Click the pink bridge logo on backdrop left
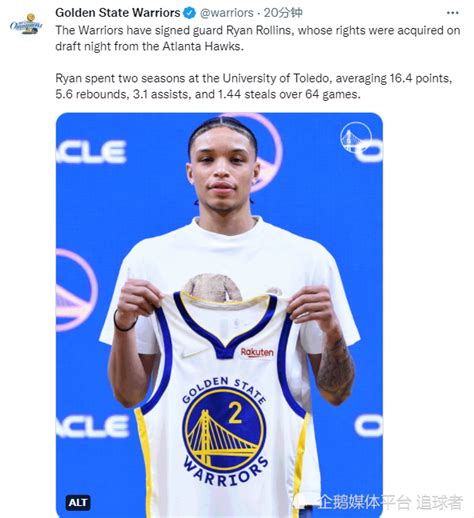This screenshot has height=518, width=474. click(x=76, y=290)
